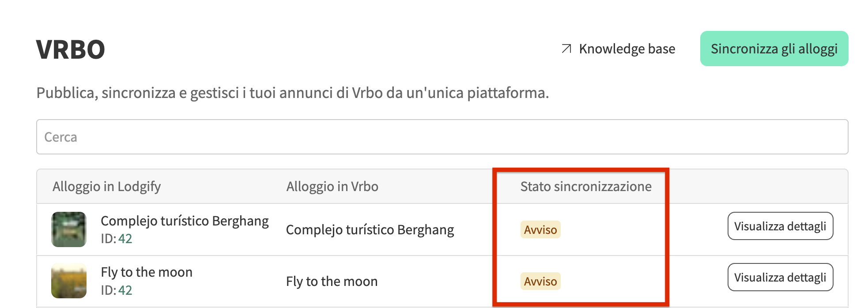868x308 pixels.
Task: Click the Vrbo listing name Complejo turístico Berghang
Action: (370, 229)
